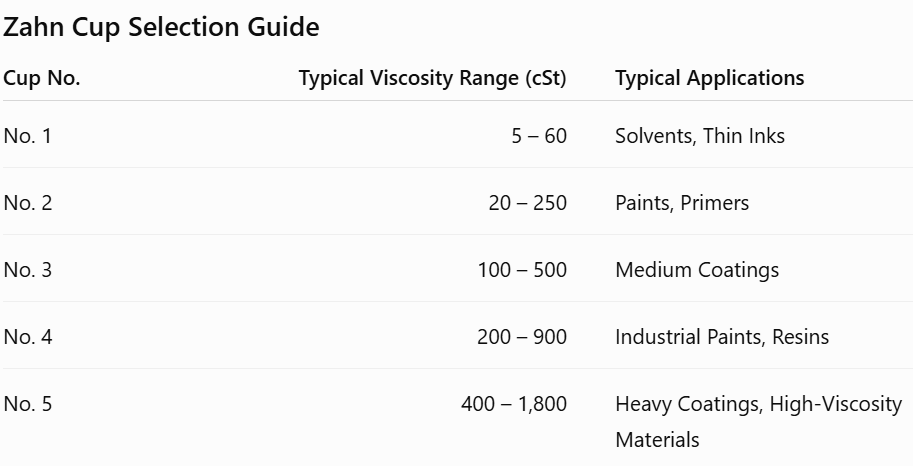The width and height of the screenshot is (913, 466).
Task: Click the 400 – 1,800 viscosity value
Action: (x=514, y=404)
